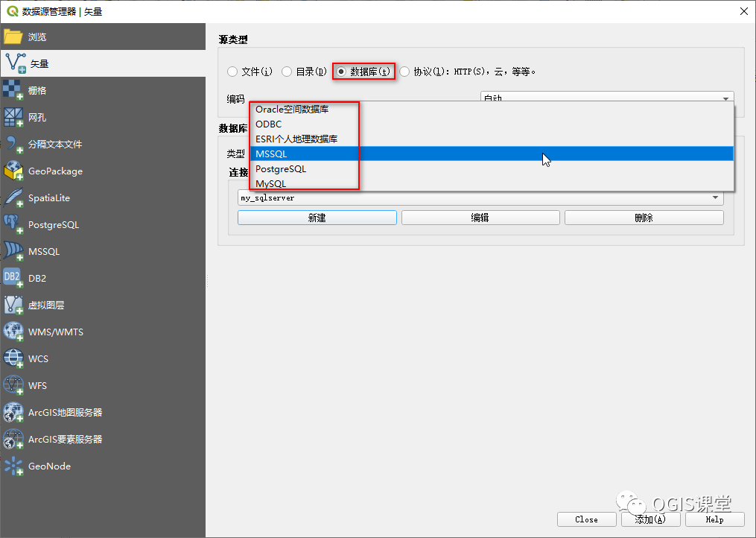Open the WCS globe icon
756x538 pixels.
click(13, 358)
